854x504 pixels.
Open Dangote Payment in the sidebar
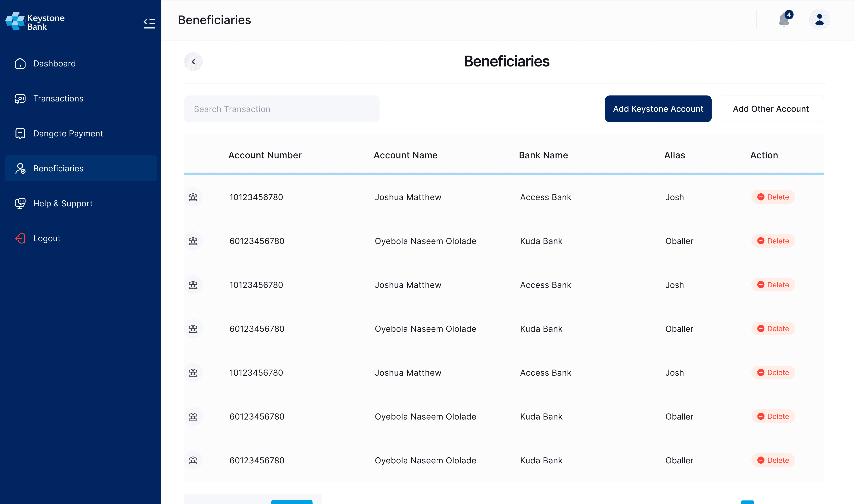(80, 133)
